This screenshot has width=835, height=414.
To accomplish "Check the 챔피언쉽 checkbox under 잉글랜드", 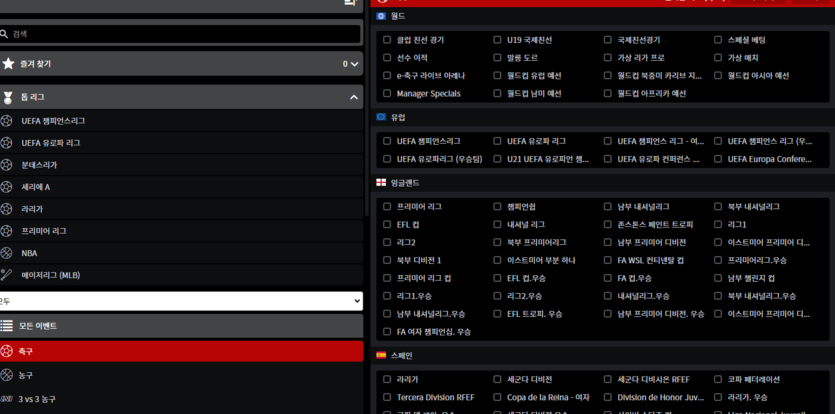I will [x=497, y=206].
